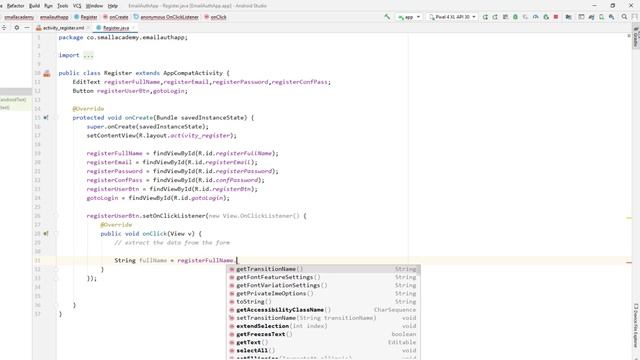Click the warning stripe mark next to line 26
Viewport: 640px width, 360px height.
click(629, 218)
